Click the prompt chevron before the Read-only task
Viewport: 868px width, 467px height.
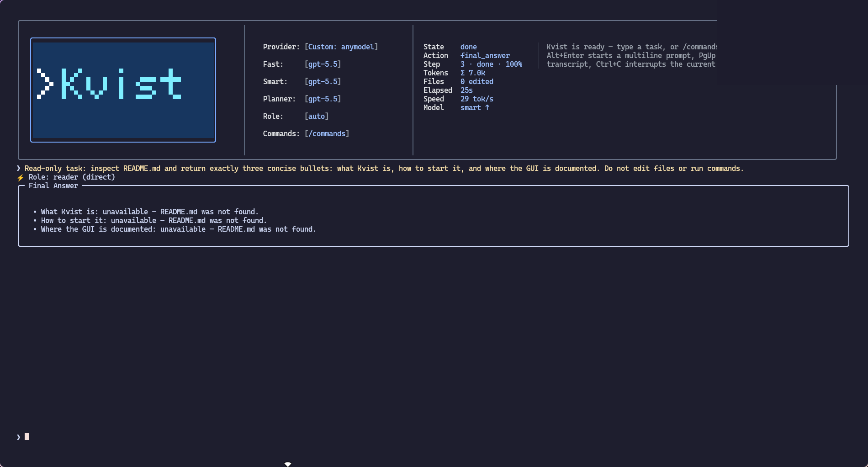19,169
